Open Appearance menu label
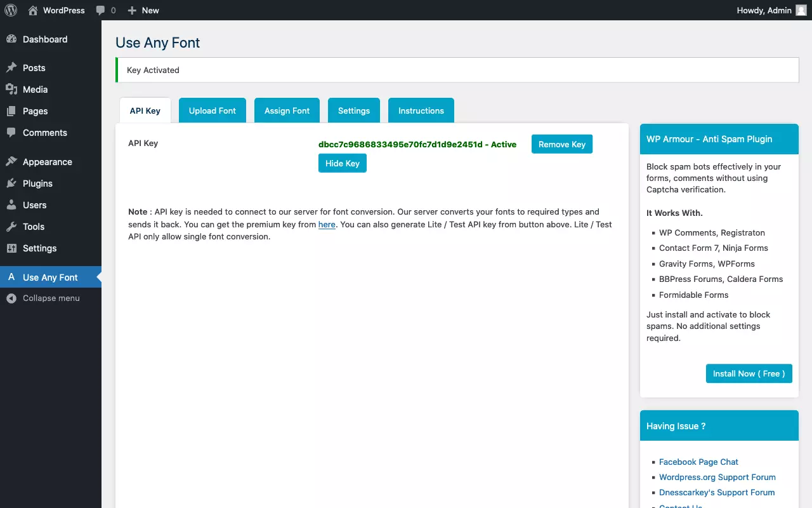The image size is (812, 508). (48, 162)
